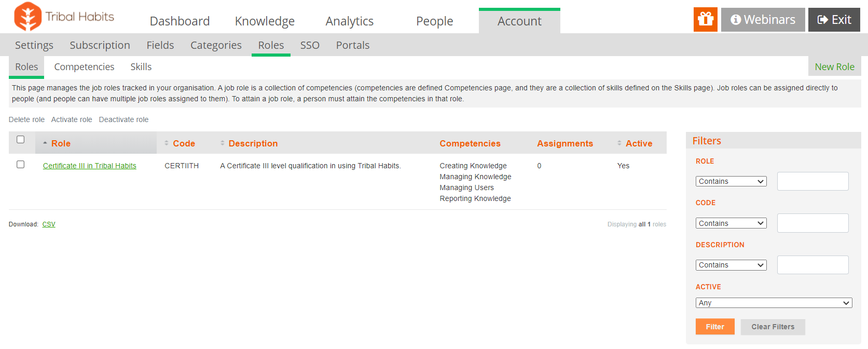Click the Creating Knowledge competency text

(473, 166)
